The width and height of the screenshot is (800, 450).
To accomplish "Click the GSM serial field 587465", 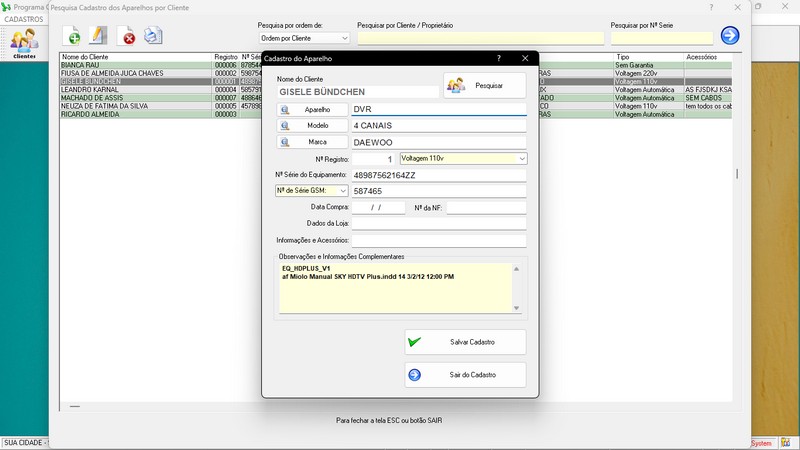I will coord(439,191).
